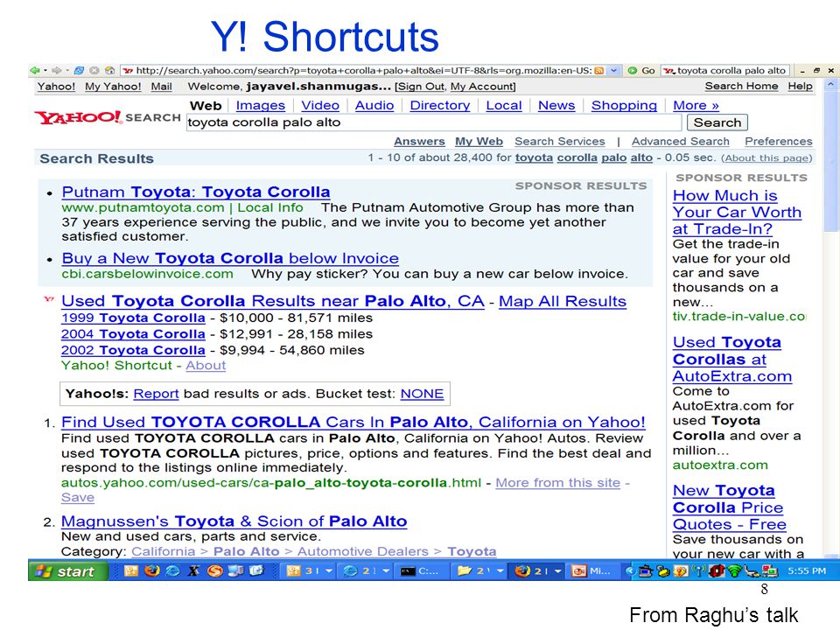Click the green wireless network tray icon
The height and width of the screenshot is (630, 840).
[735, 571]
